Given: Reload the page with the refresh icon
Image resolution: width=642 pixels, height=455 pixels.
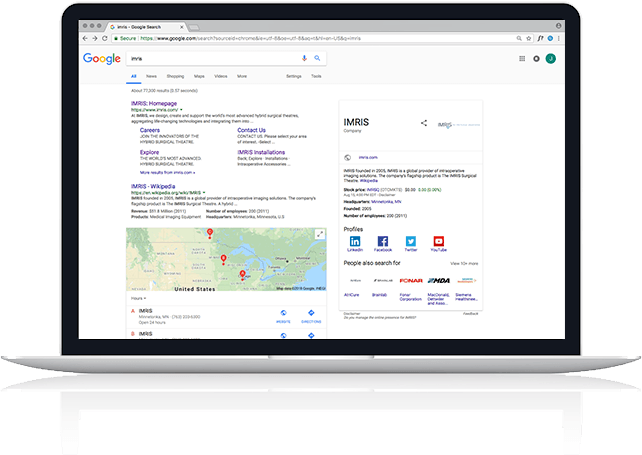Looking at the screenshot, I should pyautogui.click(x=105, y=38).
